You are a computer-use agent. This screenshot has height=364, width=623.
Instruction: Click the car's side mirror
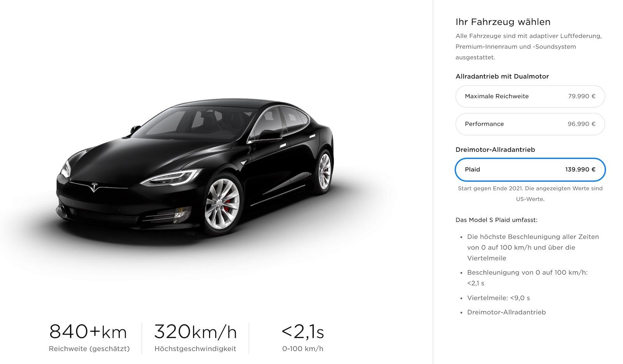(x=270, y=134)
